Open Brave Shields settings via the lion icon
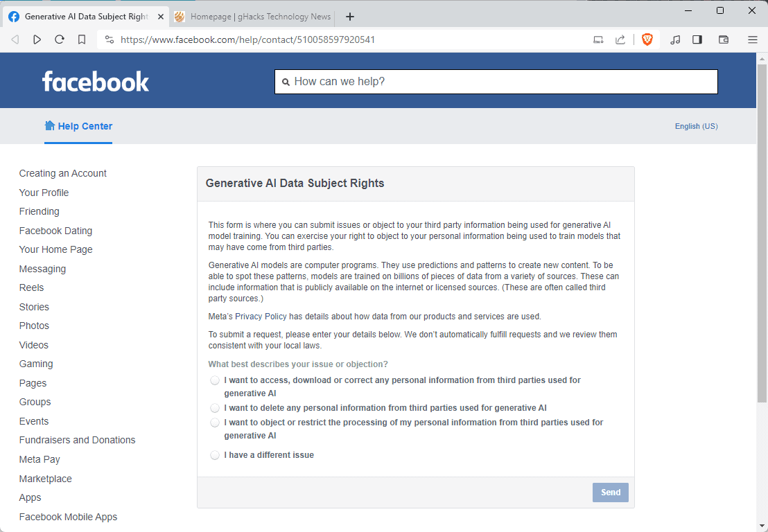The width and height of the screenshot is (768, 532). [x=647, y=39]
